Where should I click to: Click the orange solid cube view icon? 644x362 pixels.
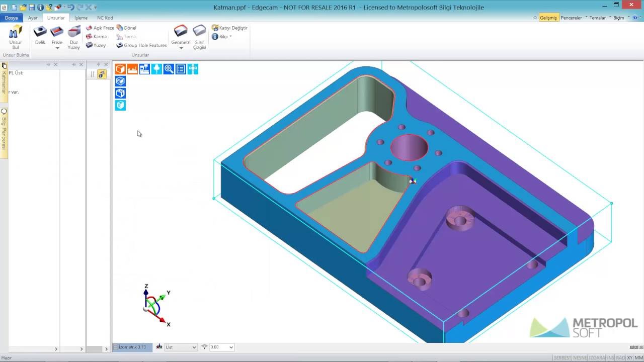point(120,69)
